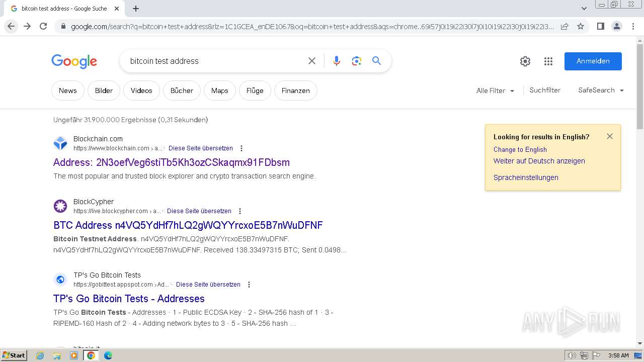Start voice search with the microphone icon
644x362 pixels.
pyautogui.click(x=337, y=61)
